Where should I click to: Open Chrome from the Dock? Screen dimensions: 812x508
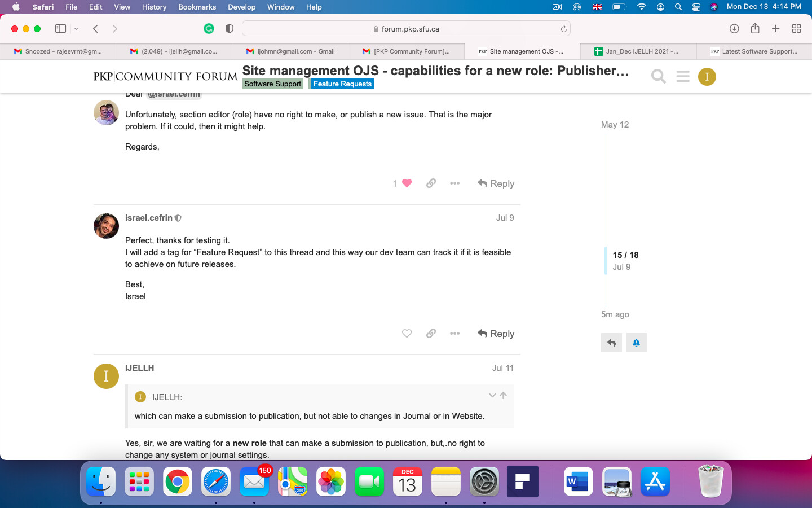(177, 482)
